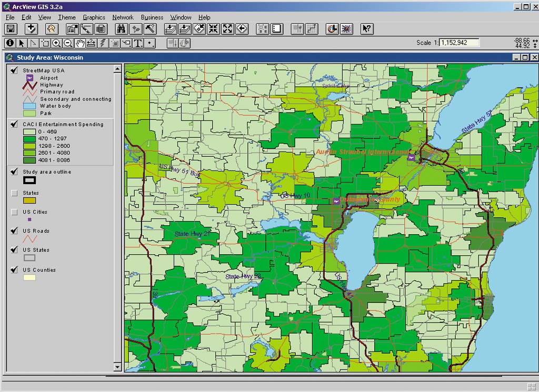Hide the US States theme
The image size is (539, 392).
pyautogui.click(x=14, y=249)
